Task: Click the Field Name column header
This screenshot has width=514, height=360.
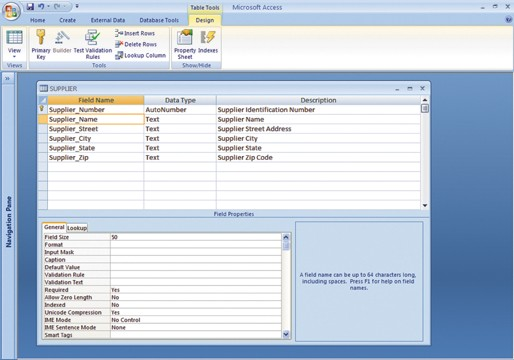Action: coord(96,100)
